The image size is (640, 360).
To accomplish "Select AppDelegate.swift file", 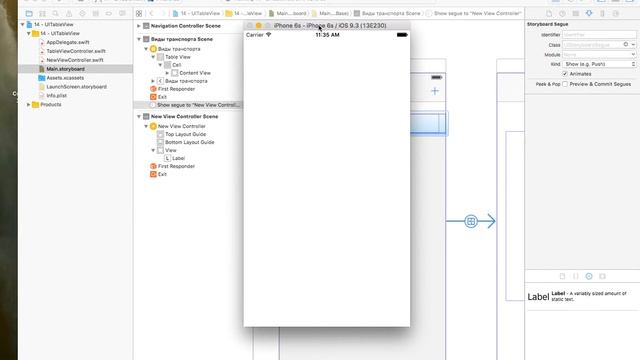I will [67, 42].
